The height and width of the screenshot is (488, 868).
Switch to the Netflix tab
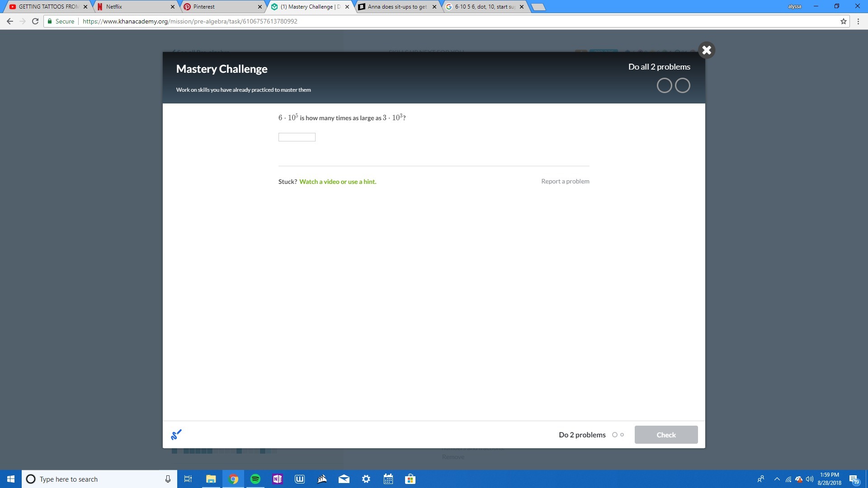pos(133,7)
